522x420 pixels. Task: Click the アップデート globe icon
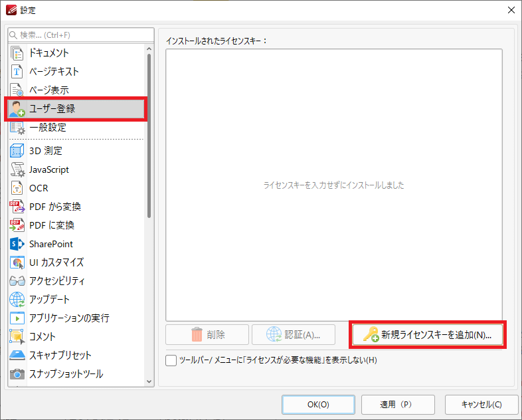coord(17,300)
